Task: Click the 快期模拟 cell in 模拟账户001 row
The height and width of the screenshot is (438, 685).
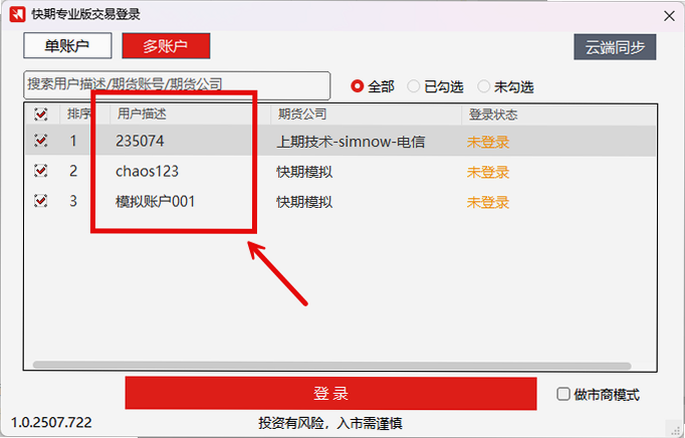Action: 304,202
